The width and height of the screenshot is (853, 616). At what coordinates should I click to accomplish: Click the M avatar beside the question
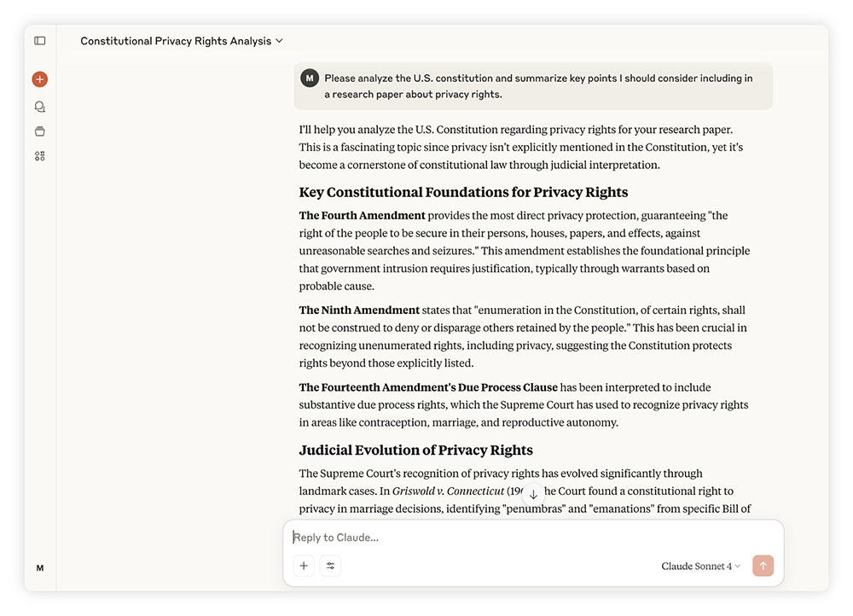pos(309,78)
